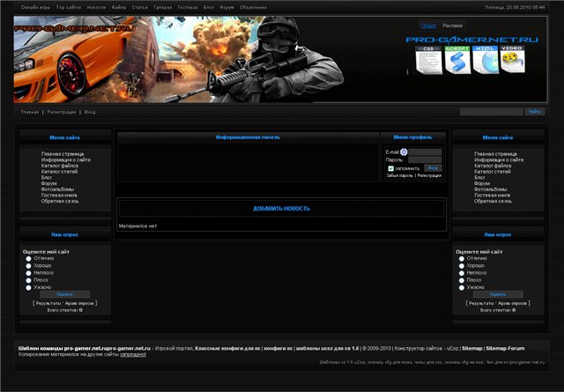Click the orange pro-gamer.net.ru logo on banner
564x392 pixels.
click(74, 28)
